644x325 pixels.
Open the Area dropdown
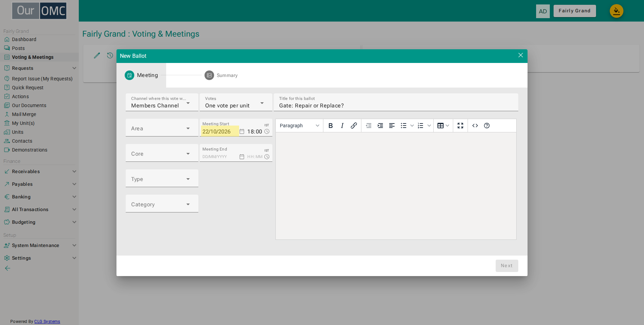tap(162, 128)
